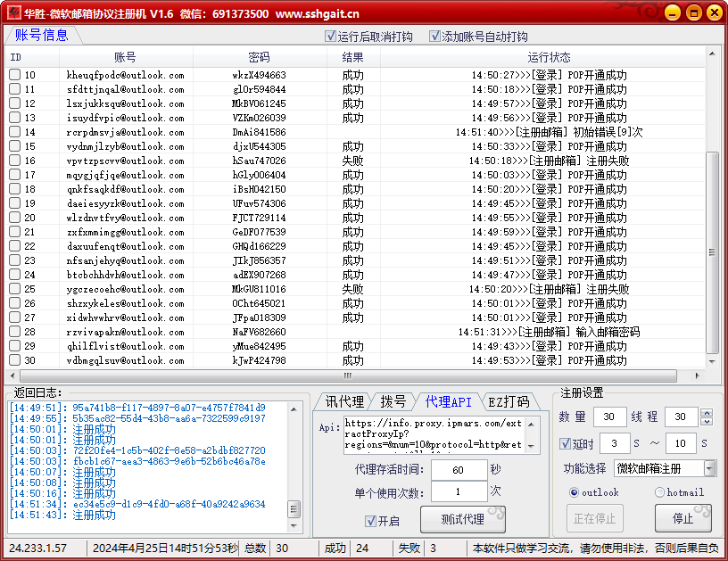Tick the checkbox for account row 16

pos(14,161)
